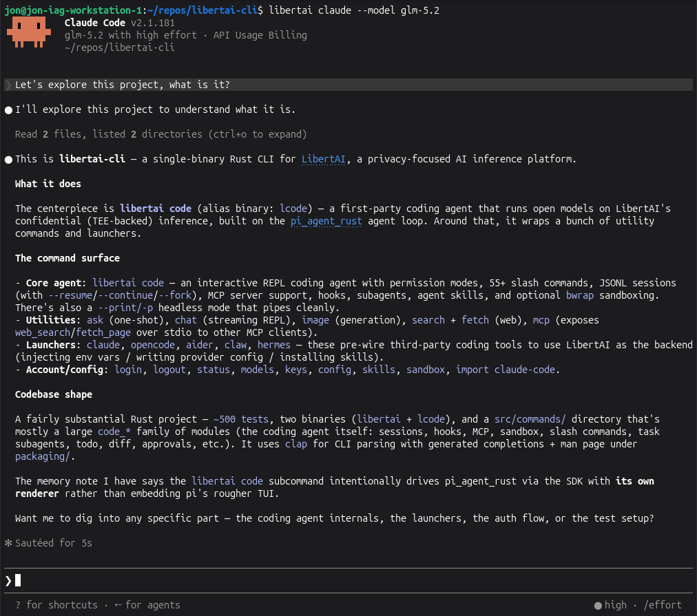
Task: Click the '? for shortcuts' hint
Action: [x=56, y=605]
